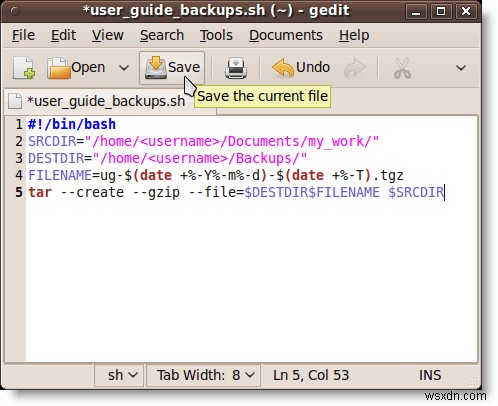Open the View menu
Viewport: 498px width, 406px height.
coord(108,35)
